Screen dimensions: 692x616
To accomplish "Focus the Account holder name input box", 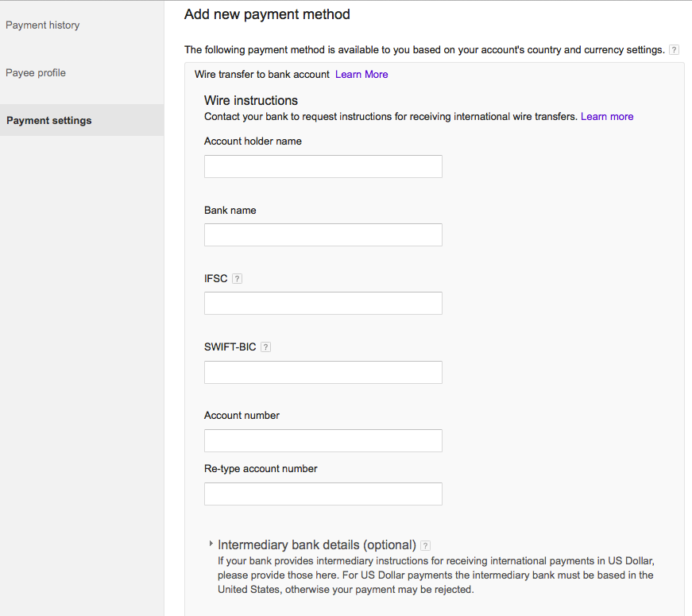I will pos(323,166).
